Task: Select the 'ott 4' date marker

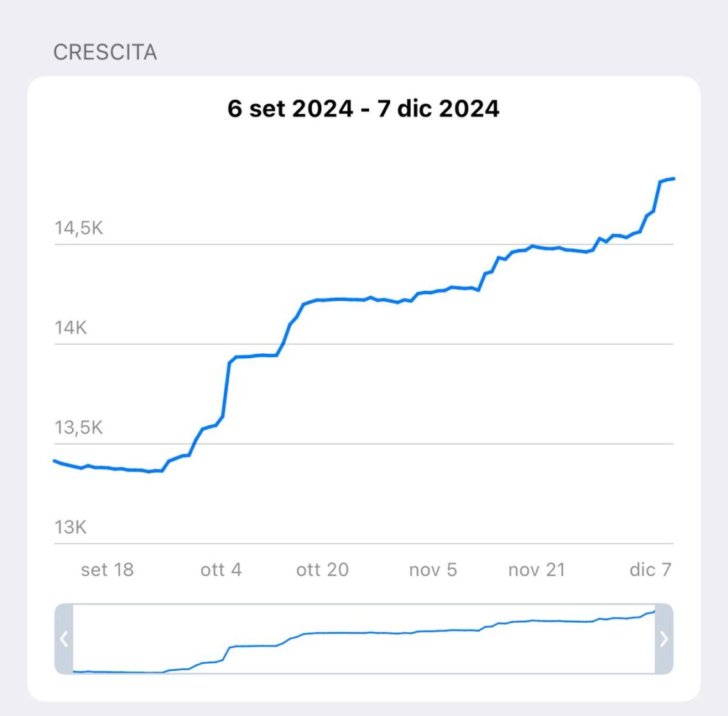Action: coord(221,570)
